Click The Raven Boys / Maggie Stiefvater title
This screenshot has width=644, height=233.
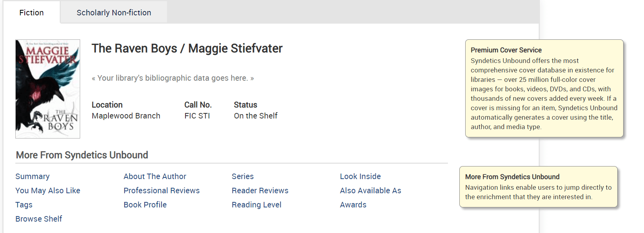pyautogui.click(x=187, y=48)
